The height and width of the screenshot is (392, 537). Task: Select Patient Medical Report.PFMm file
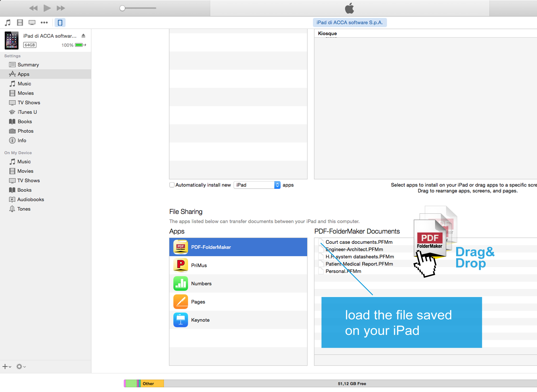[359, 264]
